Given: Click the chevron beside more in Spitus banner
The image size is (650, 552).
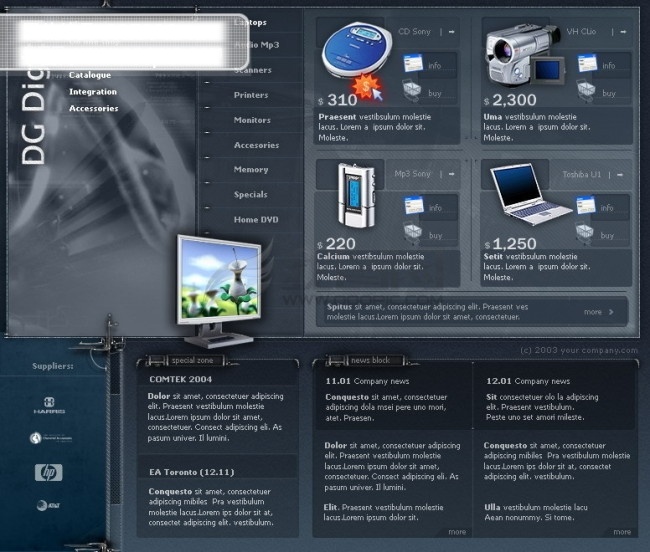Looking at the screenshot, I should [x=611, y=312].
